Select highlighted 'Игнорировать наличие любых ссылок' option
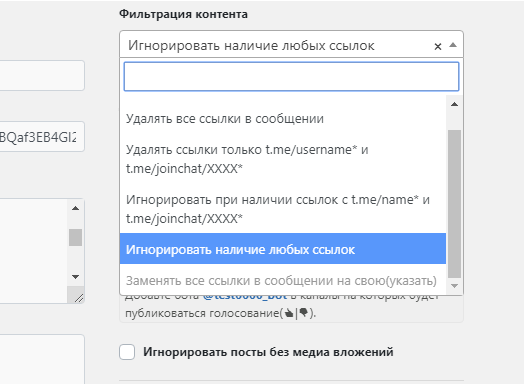The width and height of the screenshot is (524, 384). [x=283, y=249]
